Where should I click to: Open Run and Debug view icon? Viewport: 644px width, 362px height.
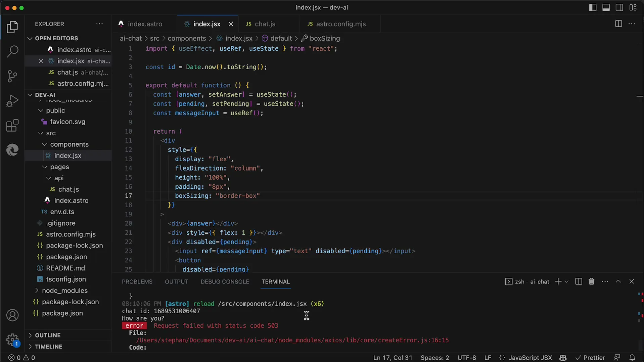[x=12, y=101]
